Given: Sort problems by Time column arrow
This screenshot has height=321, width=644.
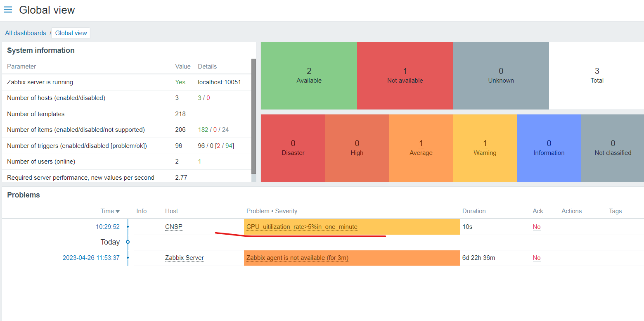Looking at the screenshot, I should tap(118, 212).
